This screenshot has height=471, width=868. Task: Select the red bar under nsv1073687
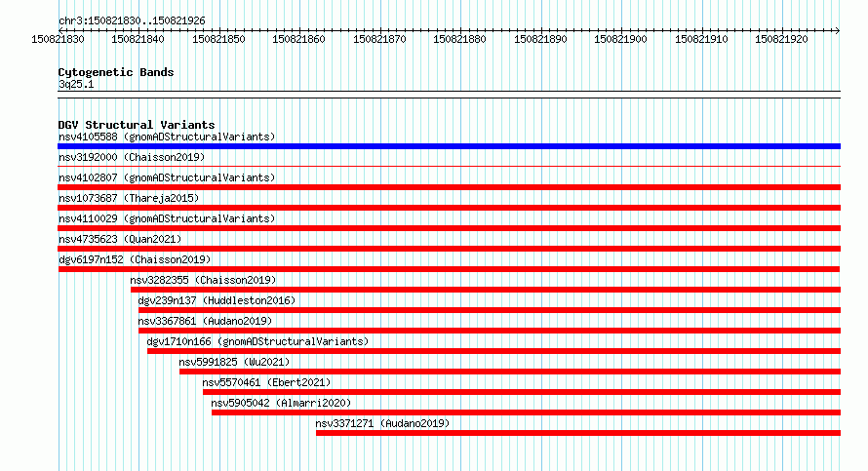coord(449,208)
